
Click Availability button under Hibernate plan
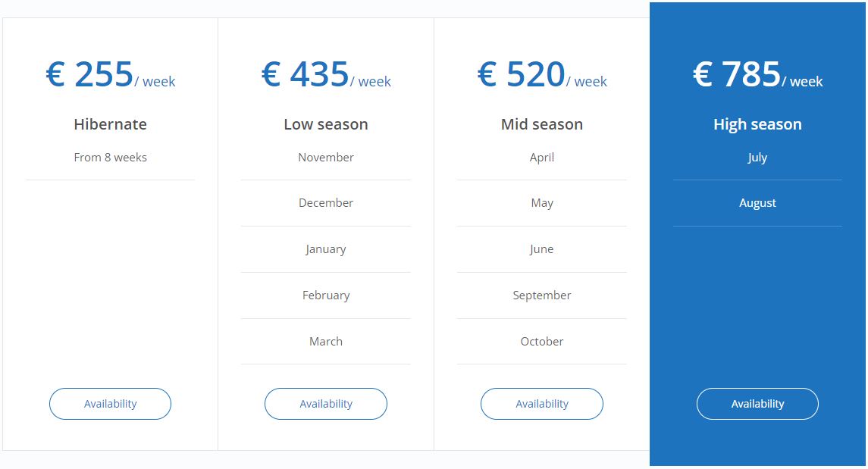coord(110,404)
